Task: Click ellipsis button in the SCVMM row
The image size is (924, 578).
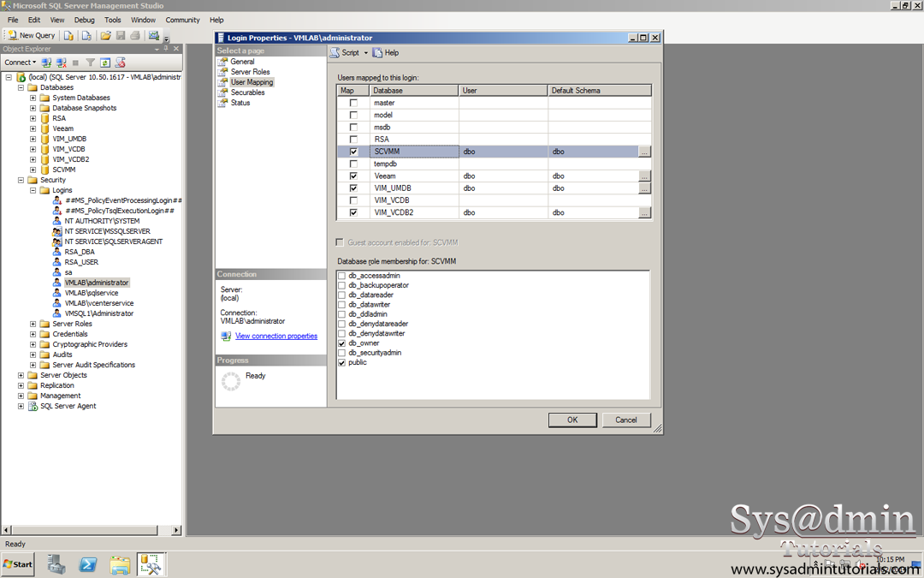Action: 645,152
